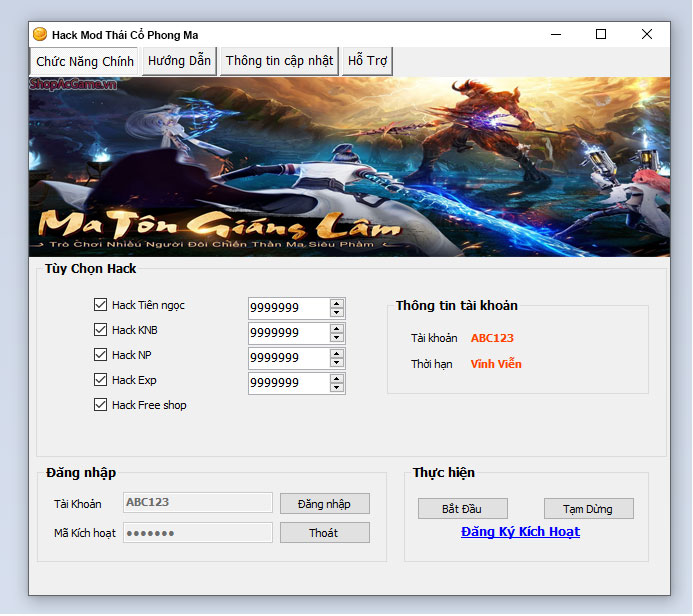Click the Ma Tôn Giáng Lâm banner image
This screenshot has width=693, height=616.
349,167
